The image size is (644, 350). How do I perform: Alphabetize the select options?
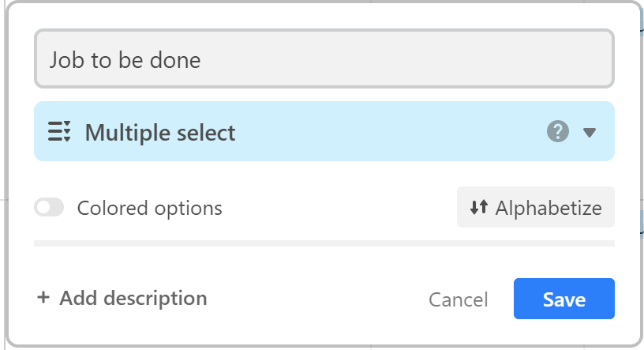pyautogui.click(x=536, y=207)
